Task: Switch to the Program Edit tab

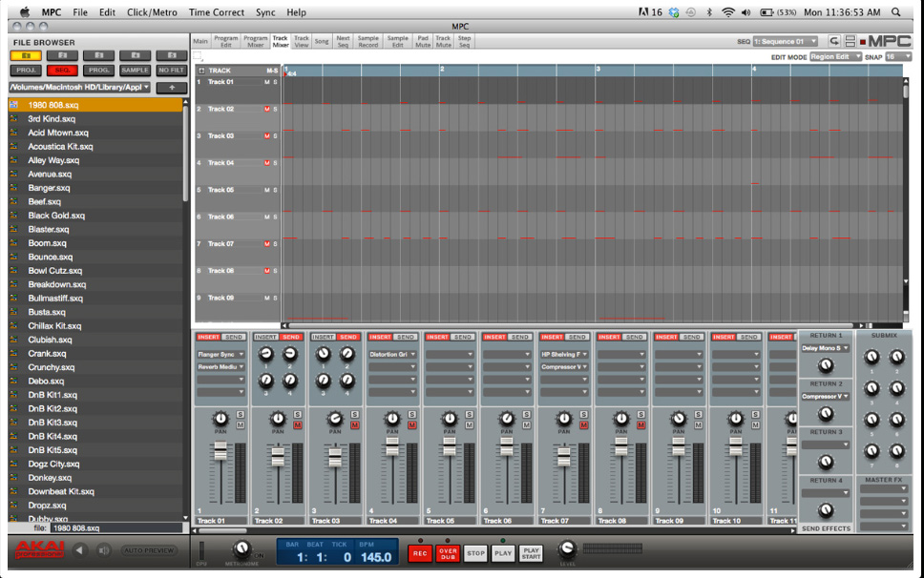Action: [225, 41]
